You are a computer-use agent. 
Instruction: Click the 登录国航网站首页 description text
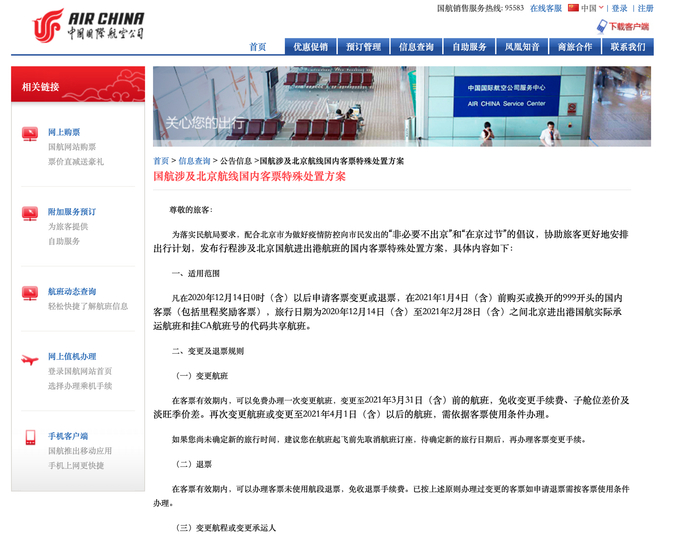pos(80,371)
